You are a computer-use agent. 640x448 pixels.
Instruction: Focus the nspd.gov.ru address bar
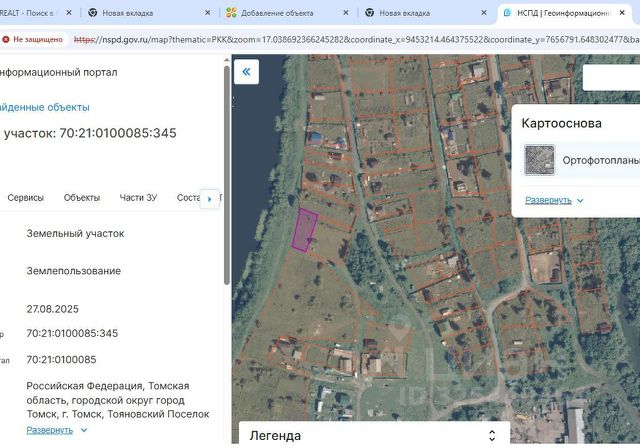(x=355, y=40)
